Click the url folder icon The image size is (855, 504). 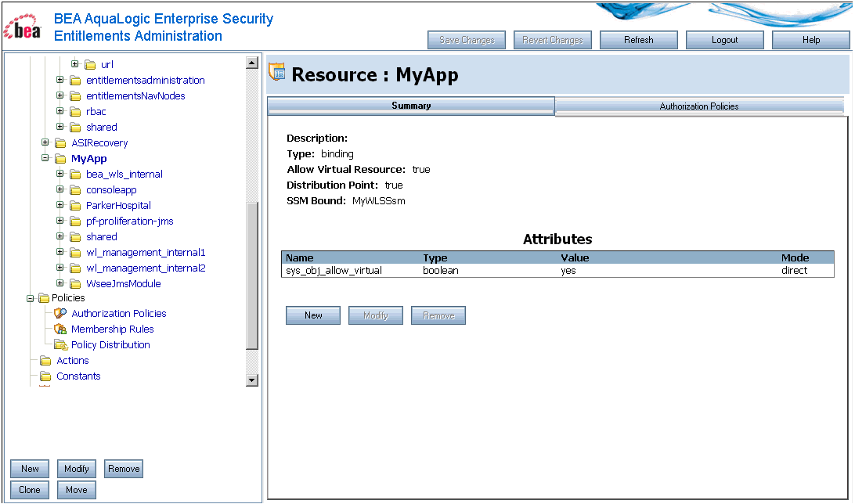pos(90,65)
